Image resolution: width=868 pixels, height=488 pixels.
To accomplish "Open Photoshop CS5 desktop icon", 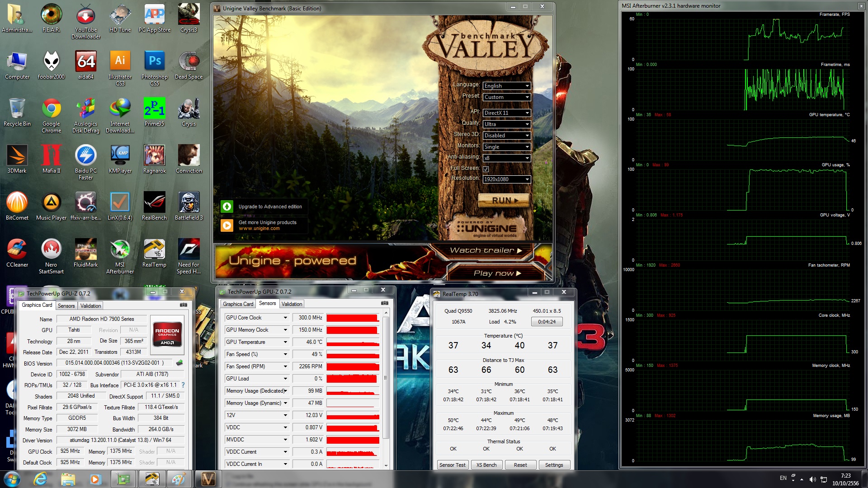I will [x=154, y=68].
